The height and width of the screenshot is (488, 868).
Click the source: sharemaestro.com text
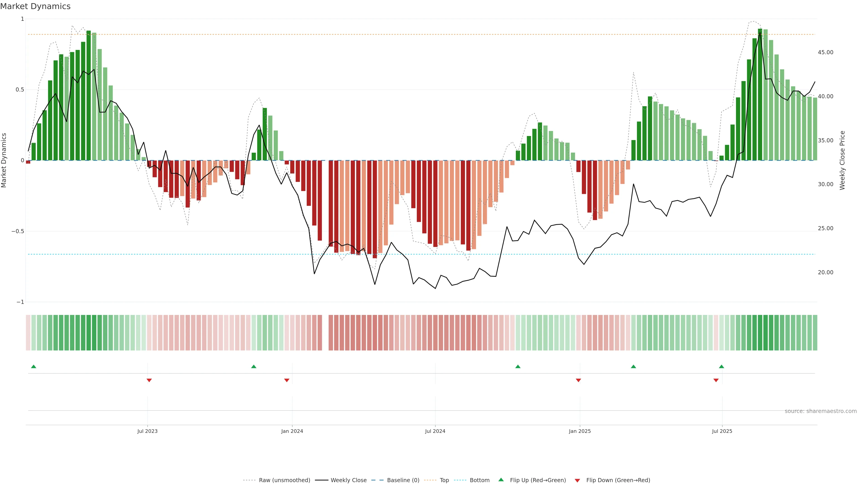point(821,411)
